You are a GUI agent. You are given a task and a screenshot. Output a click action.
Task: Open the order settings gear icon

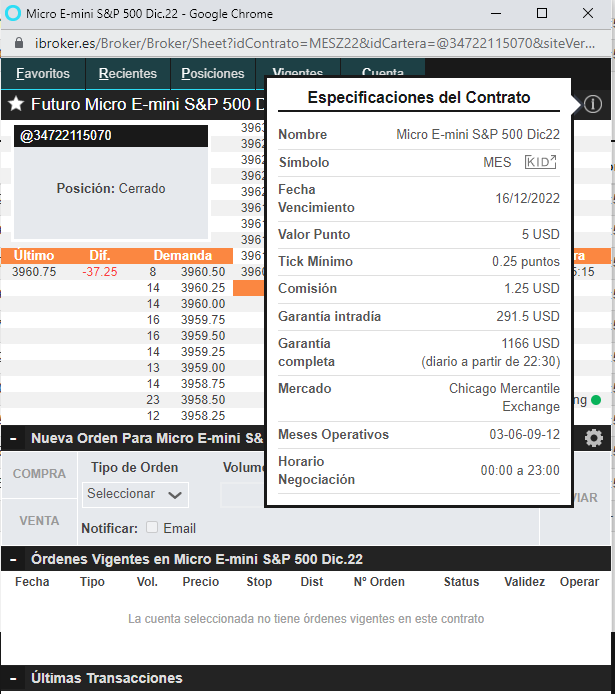[x=593, y=438]
